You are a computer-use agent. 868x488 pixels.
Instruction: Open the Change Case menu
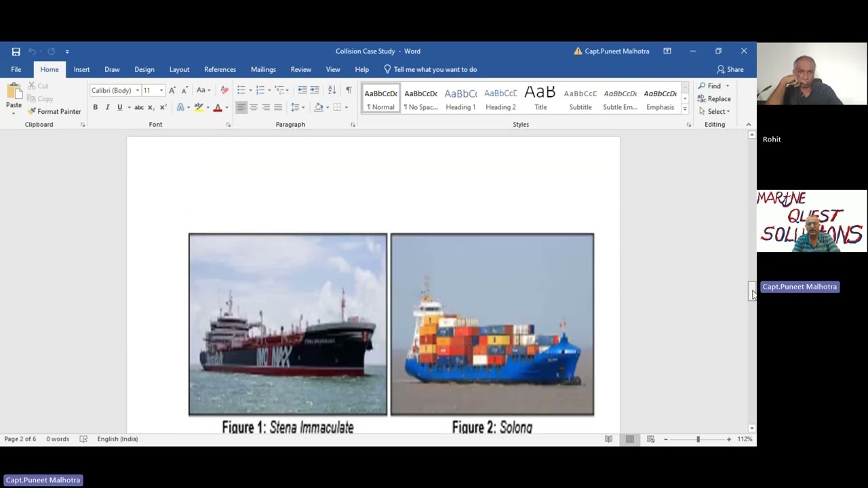pyautogui.click(x=202, y=90)
